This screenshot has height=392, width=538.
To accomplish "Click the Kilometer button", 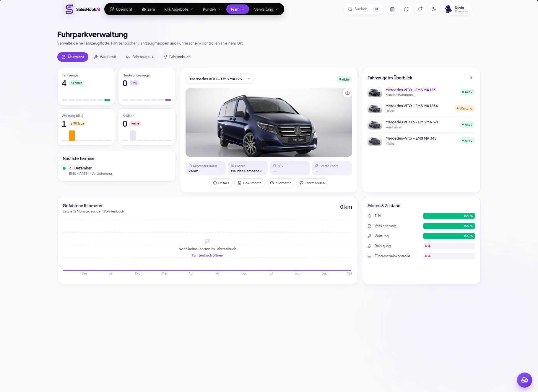I will tap(280, 183).
